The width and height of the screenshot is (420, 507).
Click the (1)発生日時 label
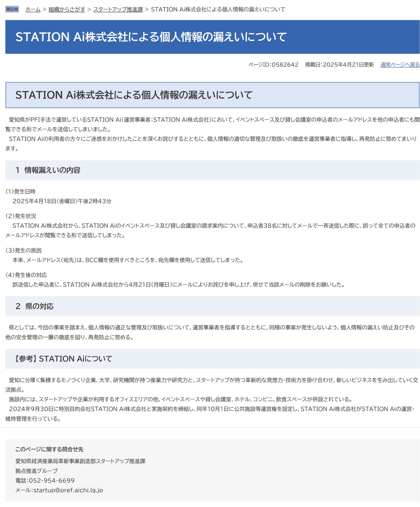[x=21, y=191]
